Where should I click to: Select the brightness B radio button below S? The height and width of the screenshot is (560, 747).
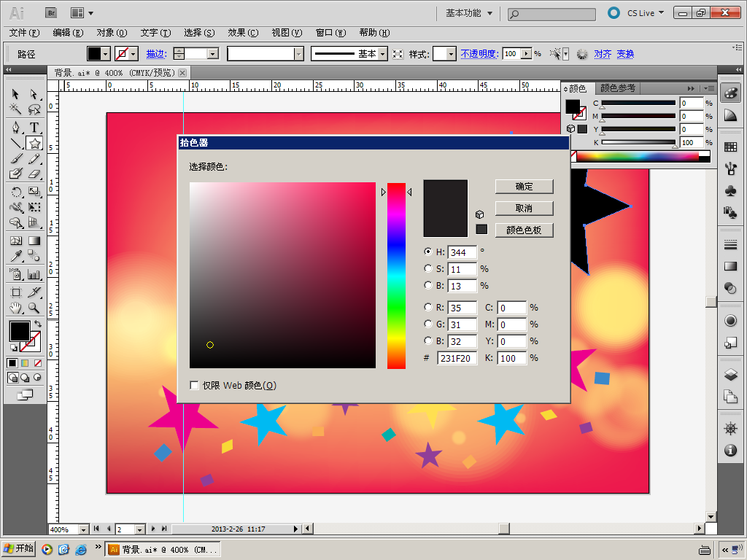[x=427, y=285]
